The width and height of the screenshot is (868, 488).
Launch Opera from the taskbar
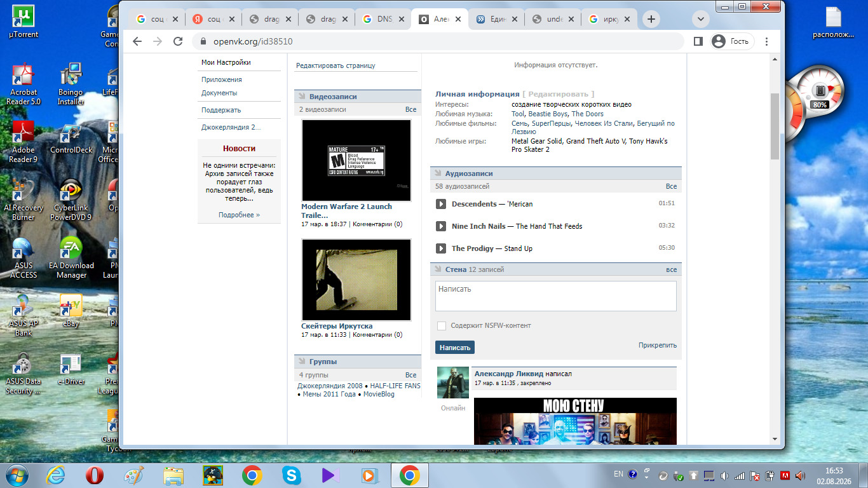point(95,475)
